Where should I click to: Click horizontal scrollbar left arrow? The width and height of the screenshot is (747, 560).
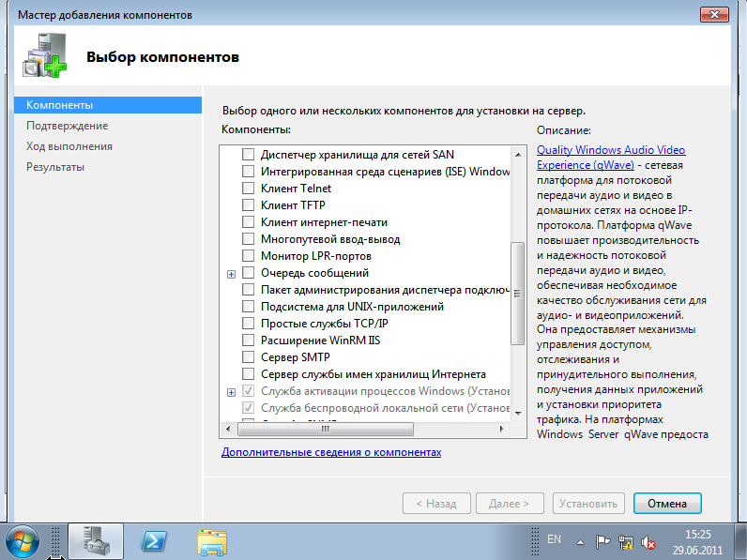pos(228,429)
